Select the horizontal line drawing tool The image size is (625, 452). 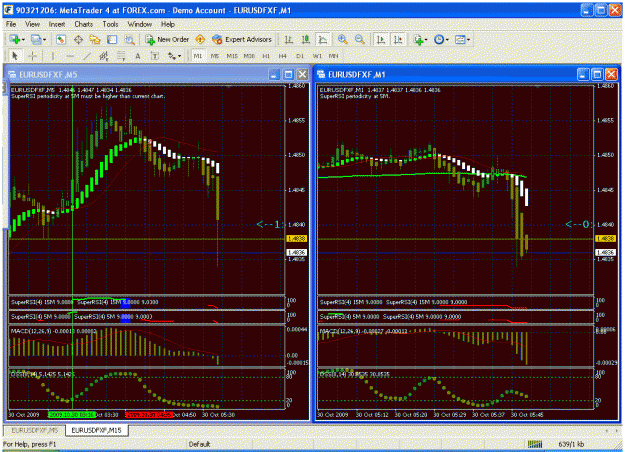pyautogui.click(x=70, y=56)
